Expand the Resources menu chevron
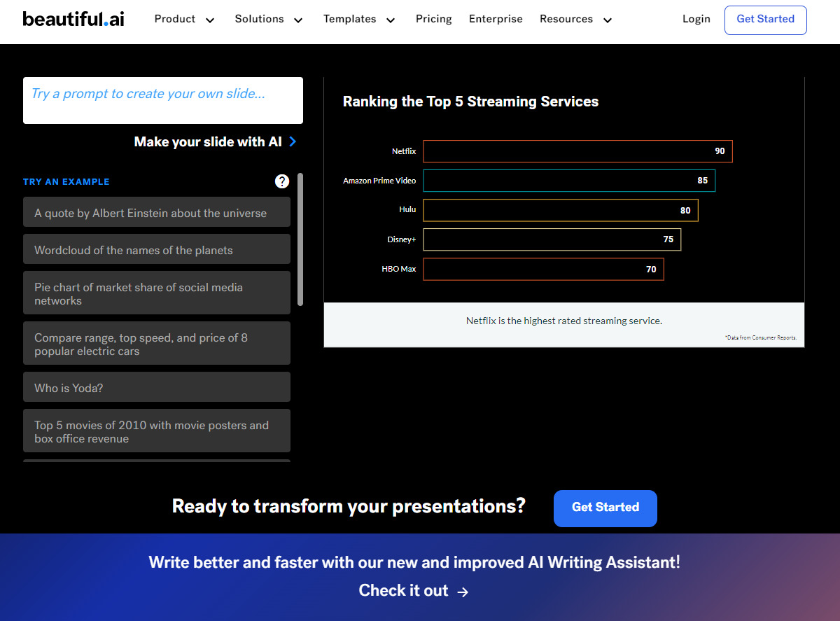840x621 pixels. [608, 20]
